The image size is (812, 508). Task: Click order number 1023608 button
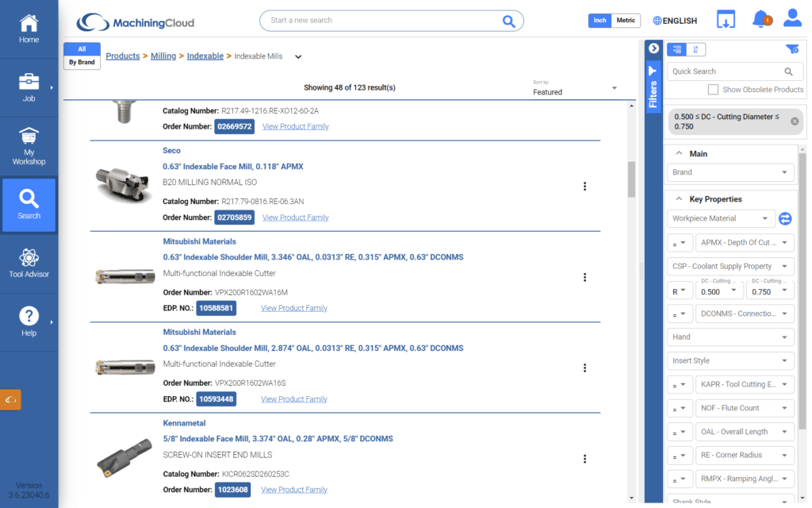[233, 490]
